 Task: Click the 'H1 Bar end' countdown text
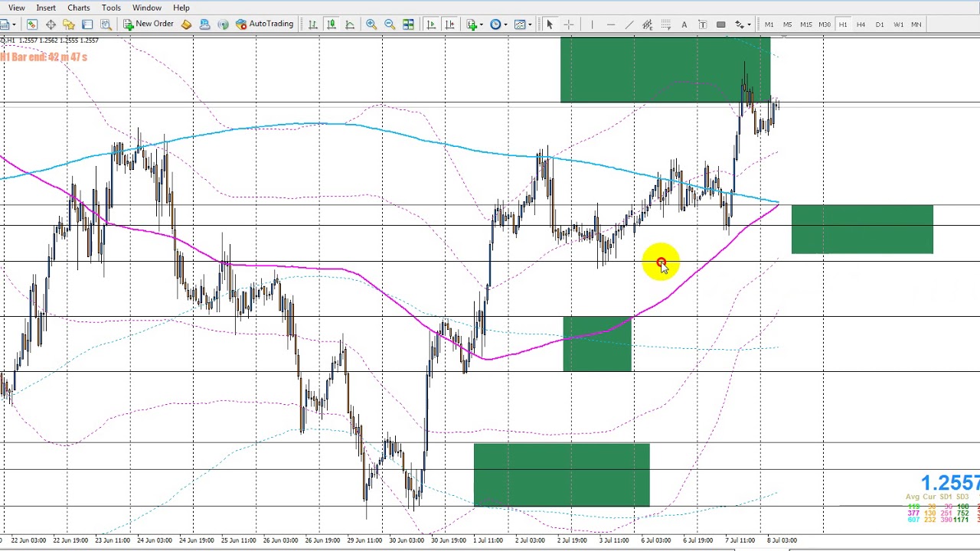(44, 57)
